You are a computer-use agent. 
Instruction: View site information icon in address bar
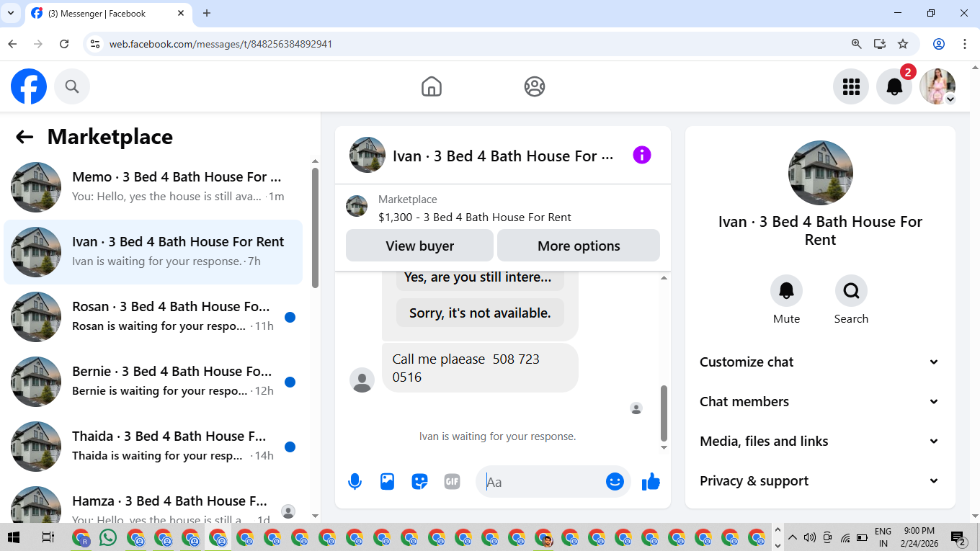(x=95, y=44)
